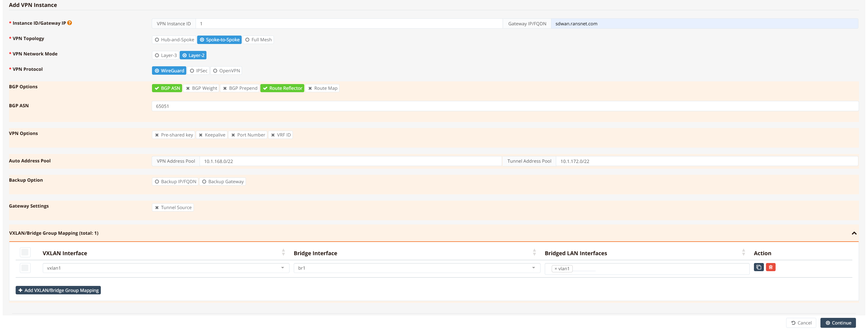Select the Full Mesh topology option

click(258, 40)
